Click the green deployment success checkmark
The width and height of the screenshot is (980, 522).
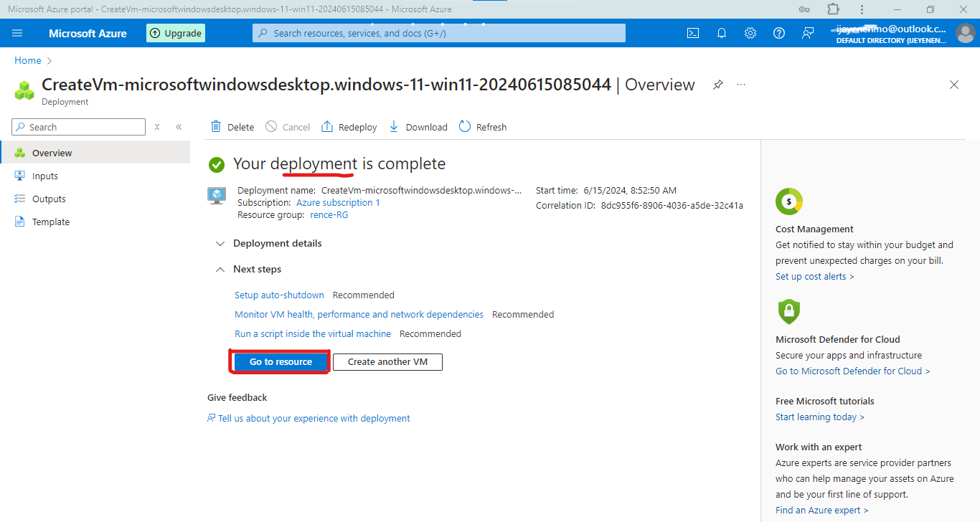tap(216, 165)
